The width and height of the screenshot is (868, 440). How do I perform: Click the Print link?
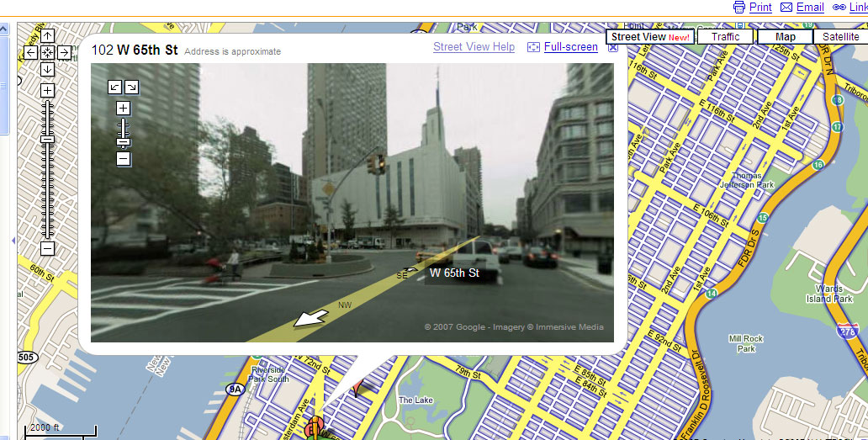[x=760, y=8]
